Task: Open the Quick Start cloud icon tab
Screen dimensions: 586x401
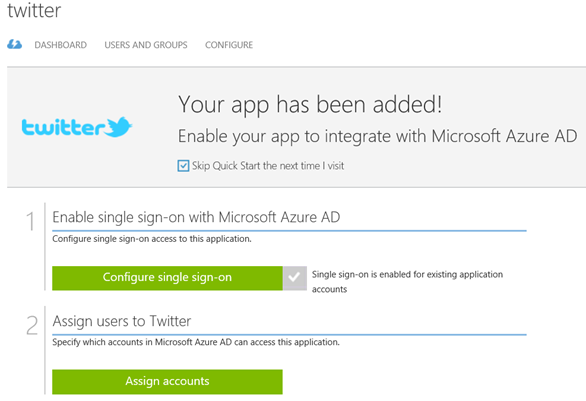Action: pyautogui.click(x=15, y=44)
